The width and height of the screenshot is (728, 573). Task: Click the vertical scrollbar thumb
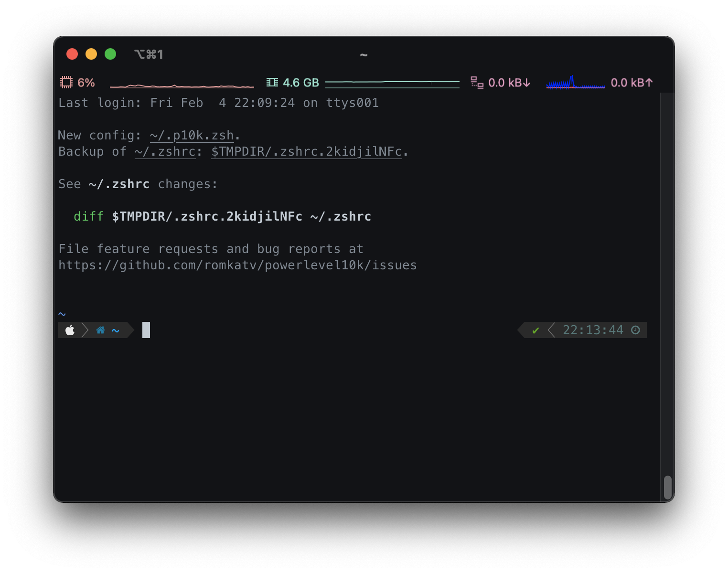(x=668, y=488)
